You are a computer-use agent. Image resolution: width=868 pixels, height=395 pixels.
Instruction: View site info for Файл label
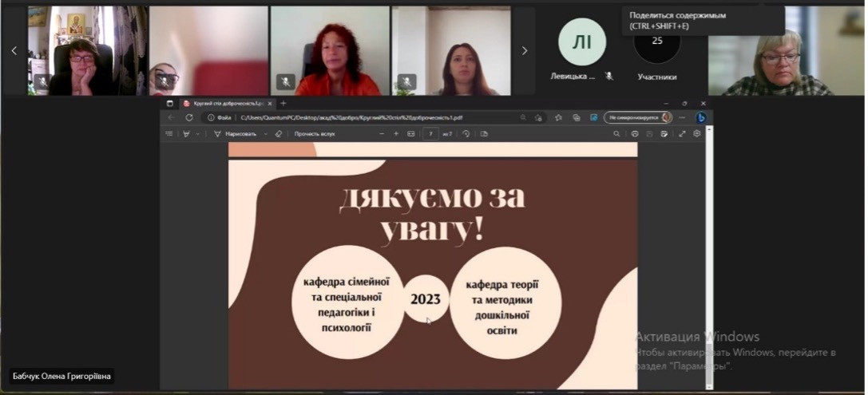tap(220, 117)
